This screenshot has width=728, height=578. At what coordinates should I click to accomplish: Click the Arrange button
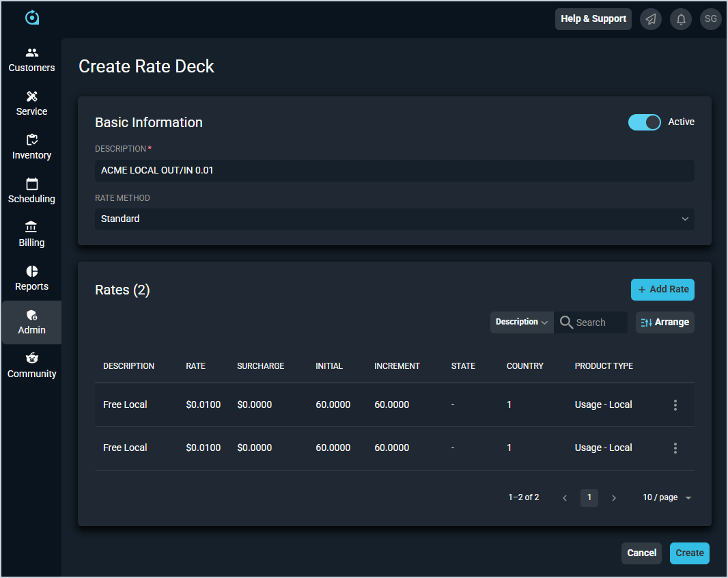pos(664,322)
